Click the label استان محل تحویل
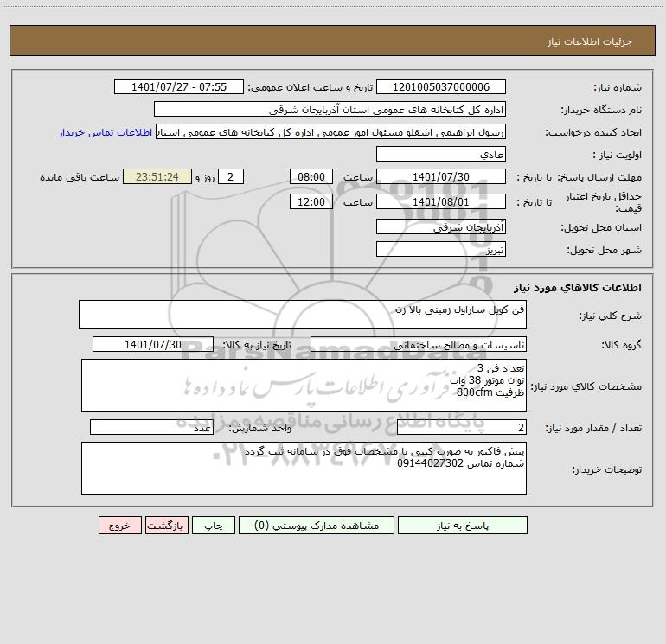Screen dimensions: 666x644 pyautogui.click(x=601, y=228)
